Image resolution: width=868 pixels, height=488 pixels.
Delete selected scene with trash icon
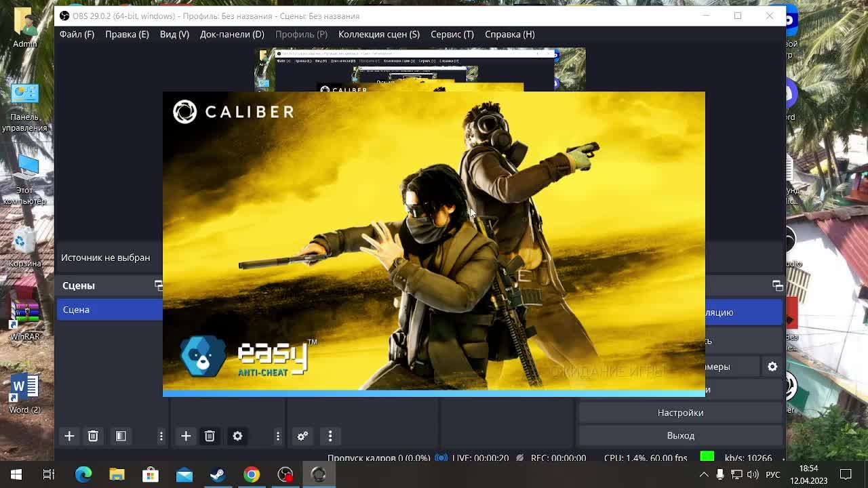[x=93, y=436]
